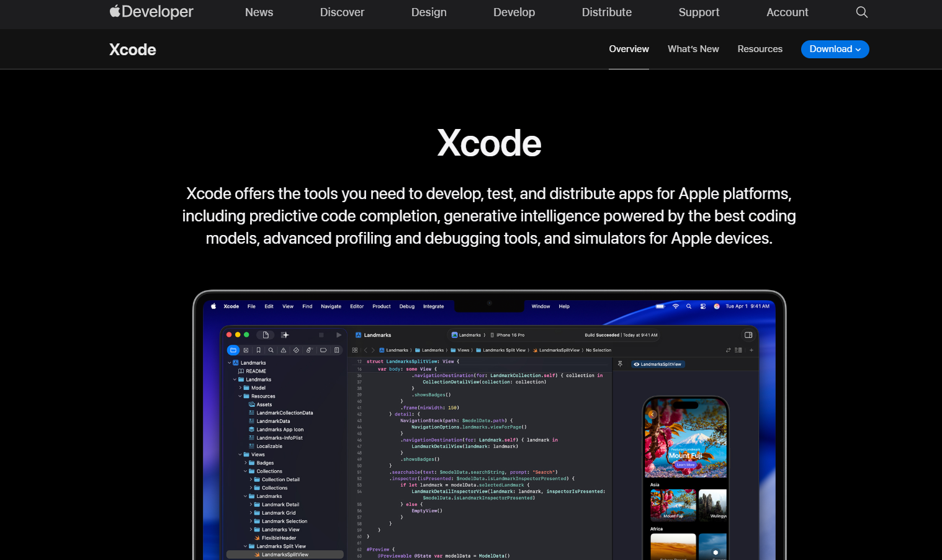This screenshot has height=560, width=942.
Task: Select the Debug navigator icon
Action: tap(309, 350)
